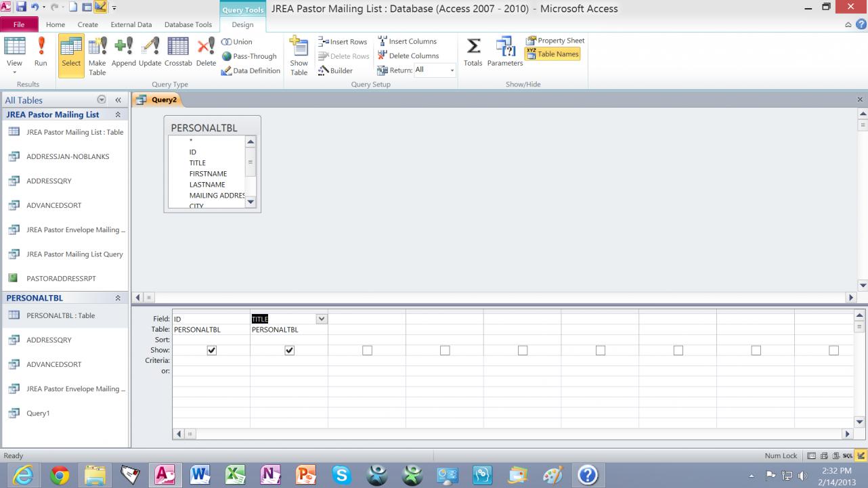Open Excel from the taskbar
868x488 pixels.
[x=236, y=474]
